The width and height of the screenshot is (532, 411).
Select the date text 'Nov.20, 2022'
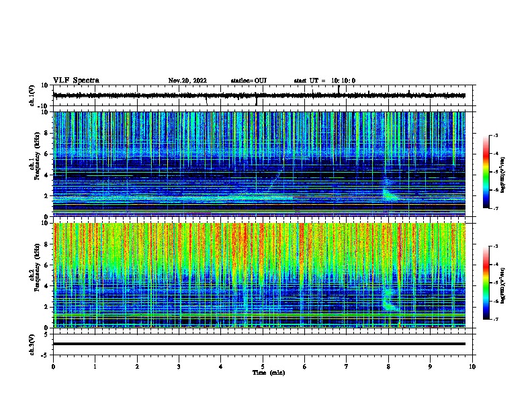187,81
